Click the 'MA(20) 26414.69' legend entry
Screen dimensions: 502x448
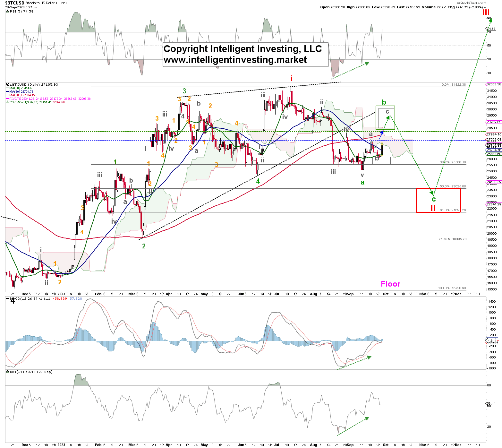21,88
